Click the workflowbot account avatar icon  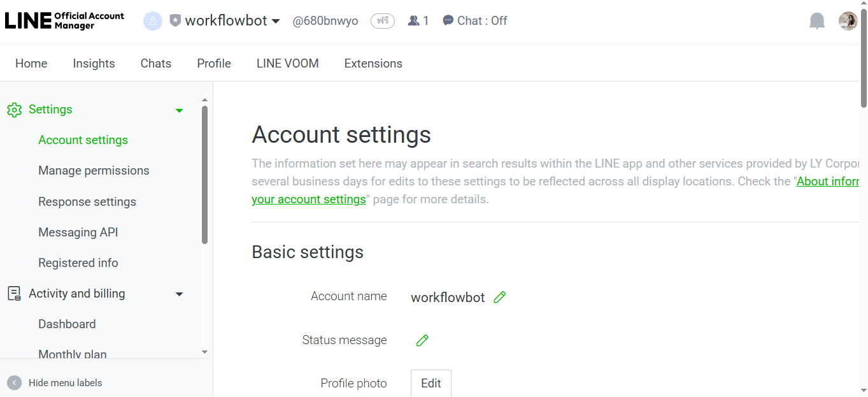[x=153, y=21]
